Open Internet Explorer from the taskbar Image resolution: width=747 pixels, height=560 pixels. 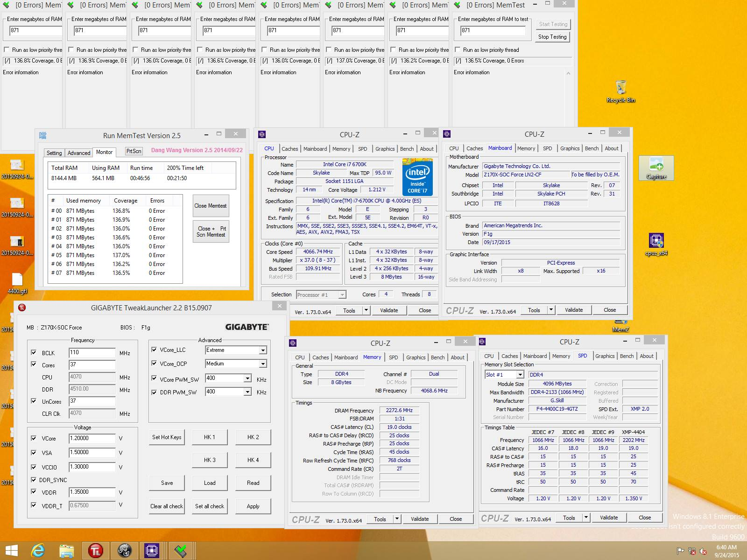38,551
